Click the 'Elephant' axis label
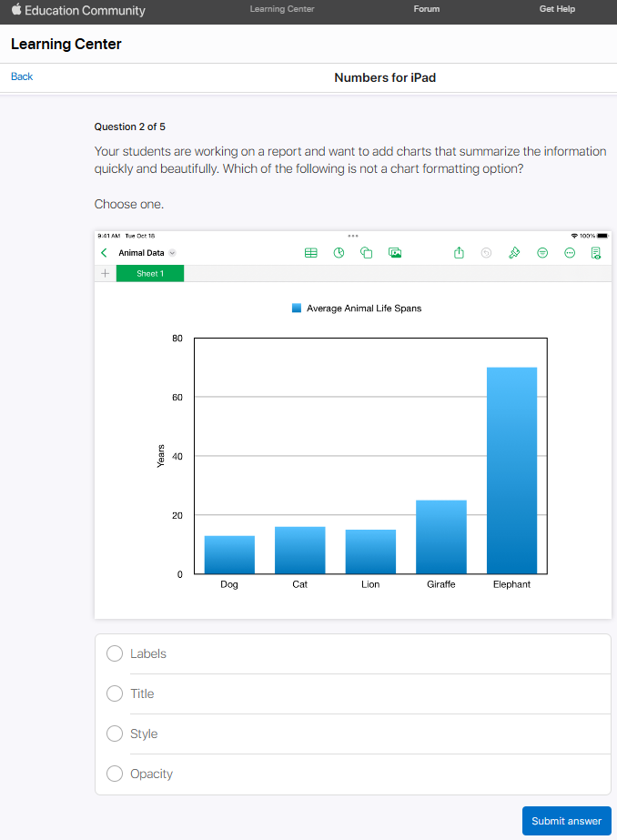617x840 pixels. click(x=511, y=584)
